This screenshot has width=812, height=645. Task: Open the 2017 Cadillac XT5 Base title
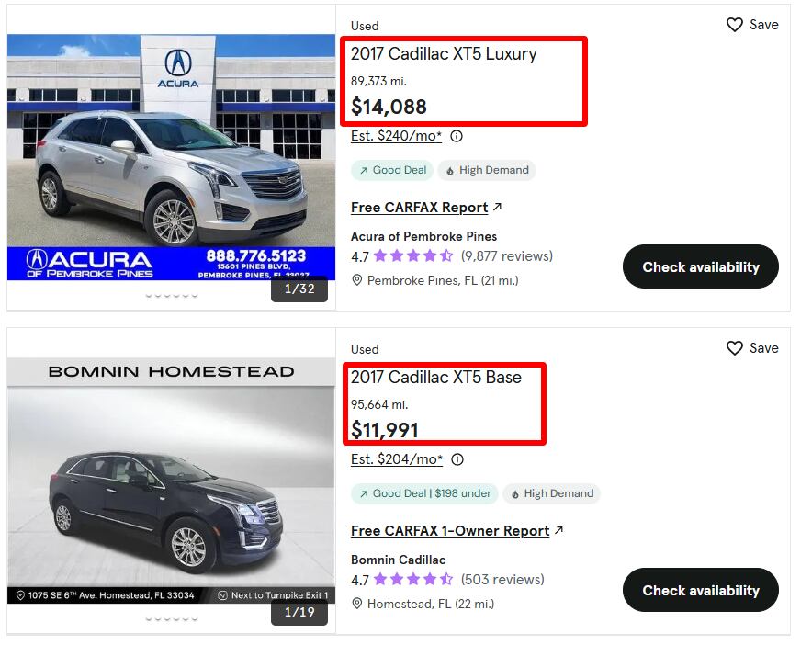(436, 377)
